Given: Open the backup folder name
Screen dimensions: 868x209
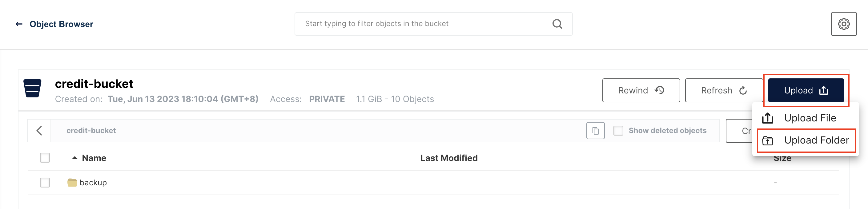Looking at the screenshot, I should tap(93, 182).
